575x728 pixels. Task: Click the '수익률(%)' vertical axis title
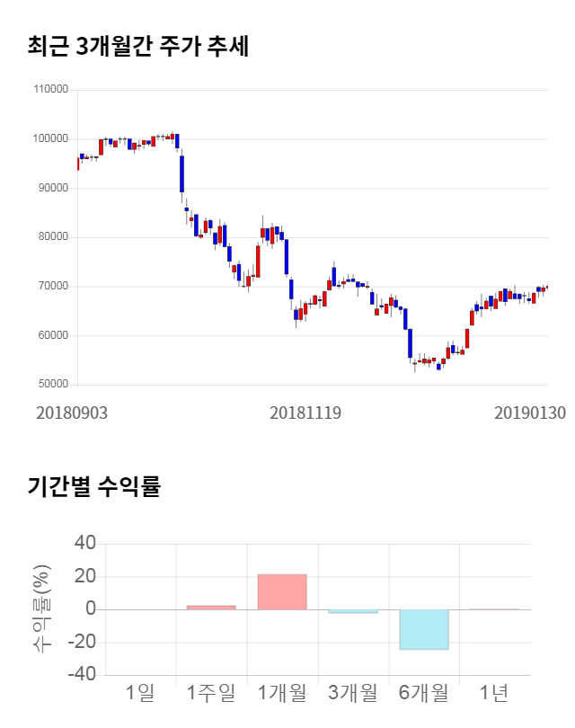click(41, 609)
